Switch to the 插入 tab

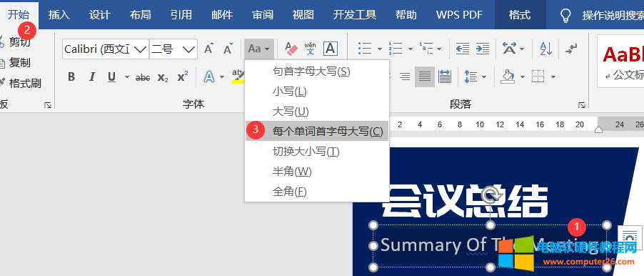tap(59, 15)
